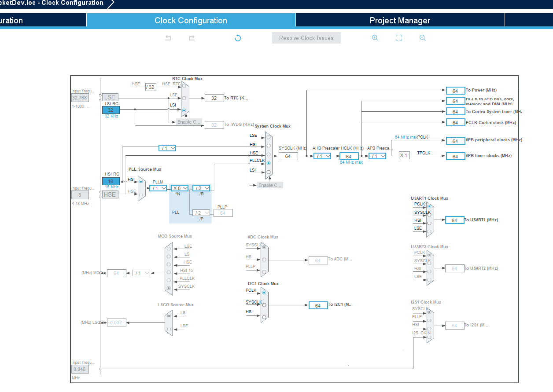Open the APB Prescaler dropdown

point(377,156)
